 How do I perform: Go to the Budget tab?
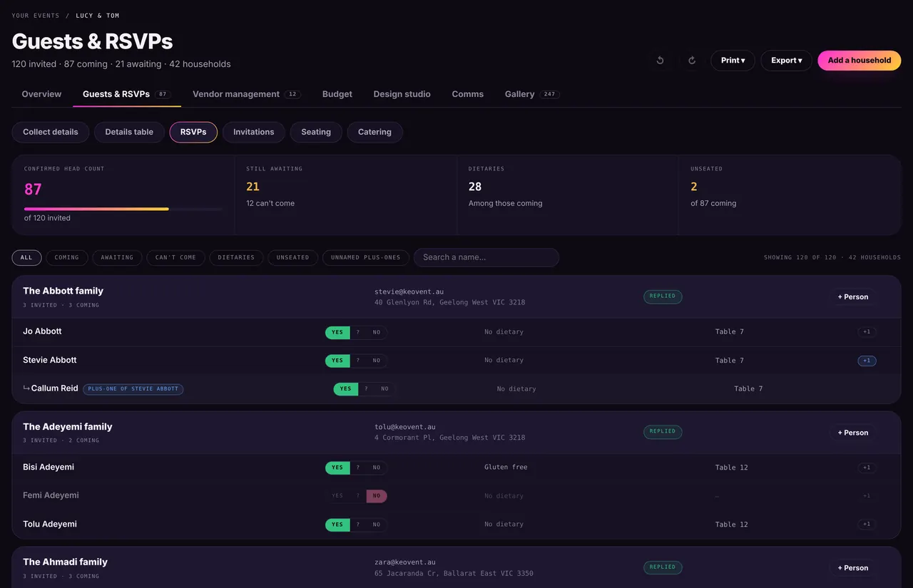pos(337,94)
